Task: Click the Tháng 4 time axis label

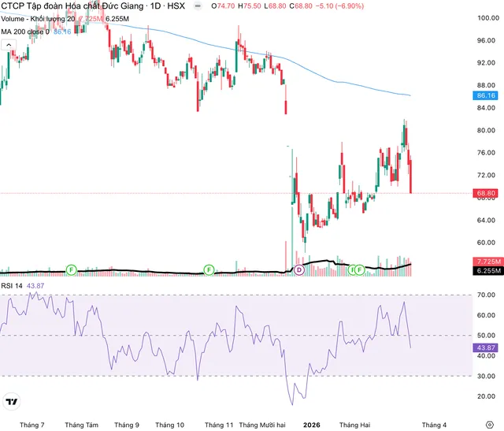Action: coord(434,425)
